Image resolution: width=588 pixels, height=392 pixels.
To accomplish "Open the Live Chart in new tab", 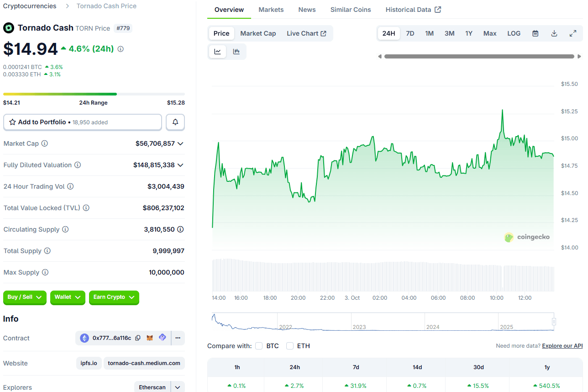I will pos(306,33).
